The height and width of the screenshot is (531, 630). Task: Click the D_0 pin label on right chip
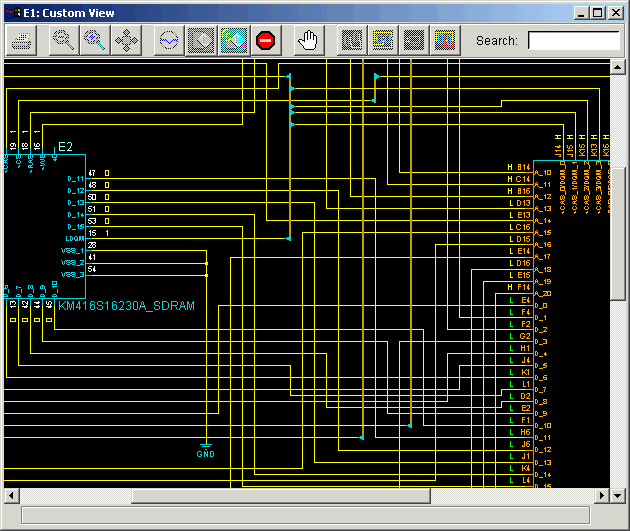click(541, 306)
